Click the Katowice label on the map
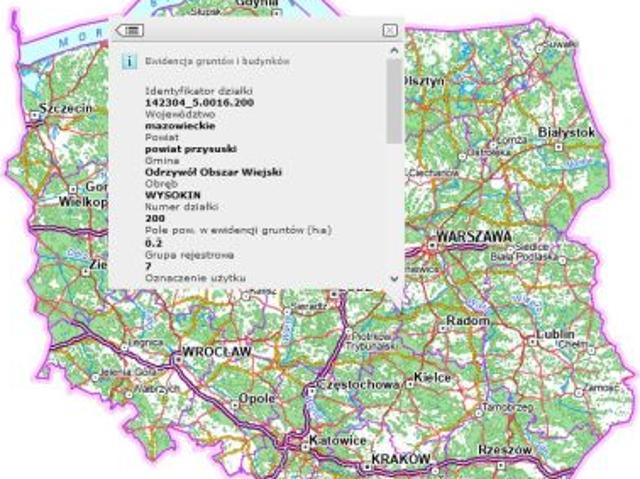 pyautogui.click(x=312, y=440)
